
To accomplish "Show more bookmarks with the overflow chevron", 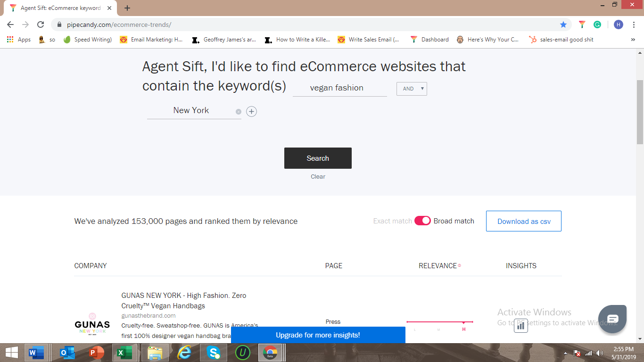I will [x=633, y=40].
